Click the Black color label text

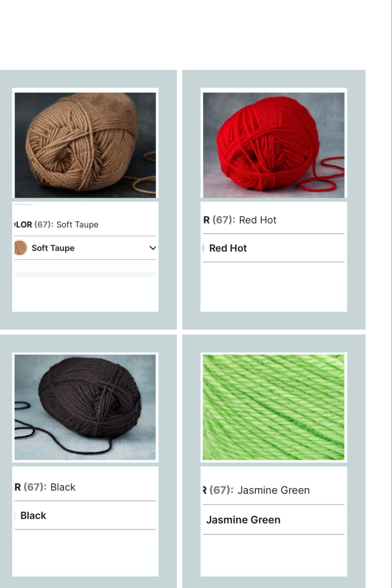[x=63, y=487]
